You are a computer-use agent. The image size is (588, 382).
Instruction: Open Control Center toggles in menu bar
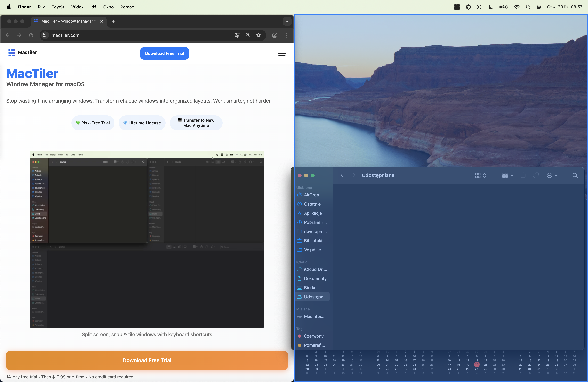click(539, 7)
